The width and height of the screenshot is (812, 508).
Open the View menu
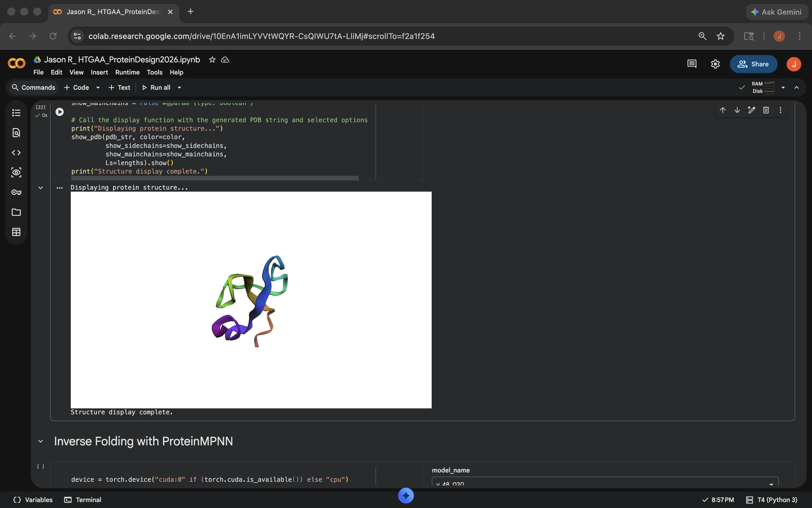[76, 72]
